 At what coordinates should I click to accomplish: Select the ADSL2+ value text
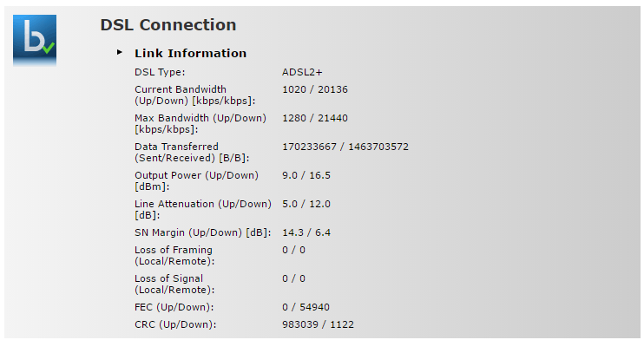[x=302, y=72]
